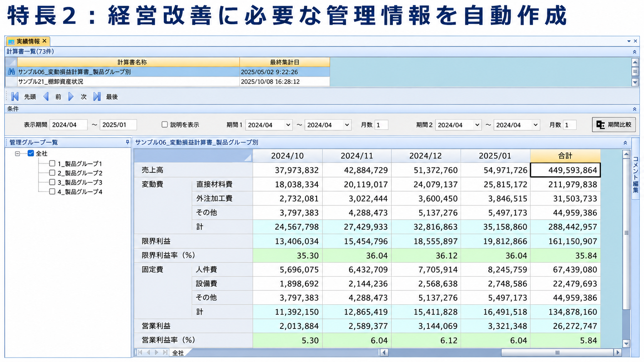Viewport: 644px width, 362px height.
Task: Select the 実績情報 tab
Action: [28, 41]
